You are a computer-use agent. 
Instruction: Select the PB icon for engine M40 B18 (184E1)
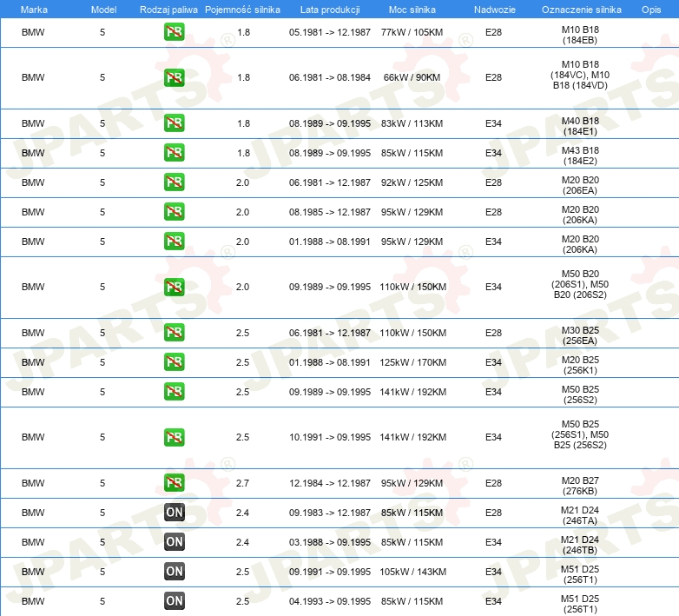pyautogui.click(x=174, y=123)
